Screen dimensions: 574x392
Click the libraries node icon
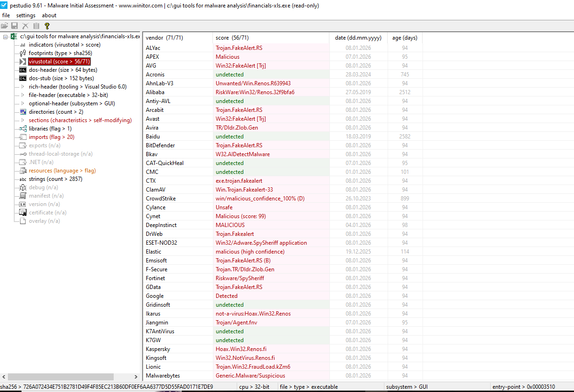pos(22,128)
